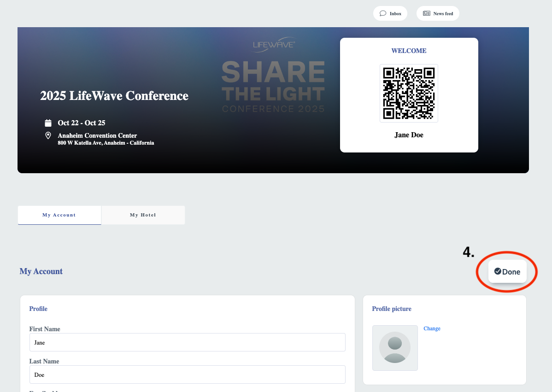Screen dimensions: 552x392
Task: Open the News feed newspaper icon
Action: point(426,13)
